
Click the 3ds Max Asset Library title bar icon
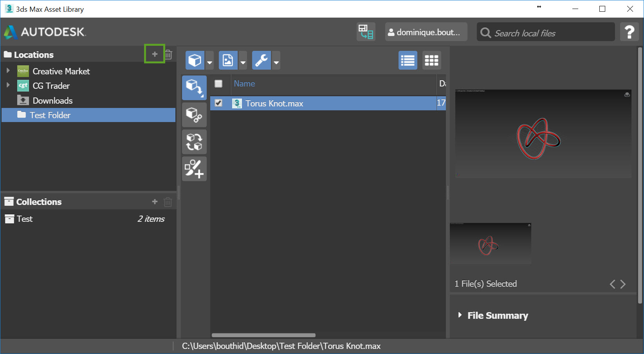coord(9,9)
